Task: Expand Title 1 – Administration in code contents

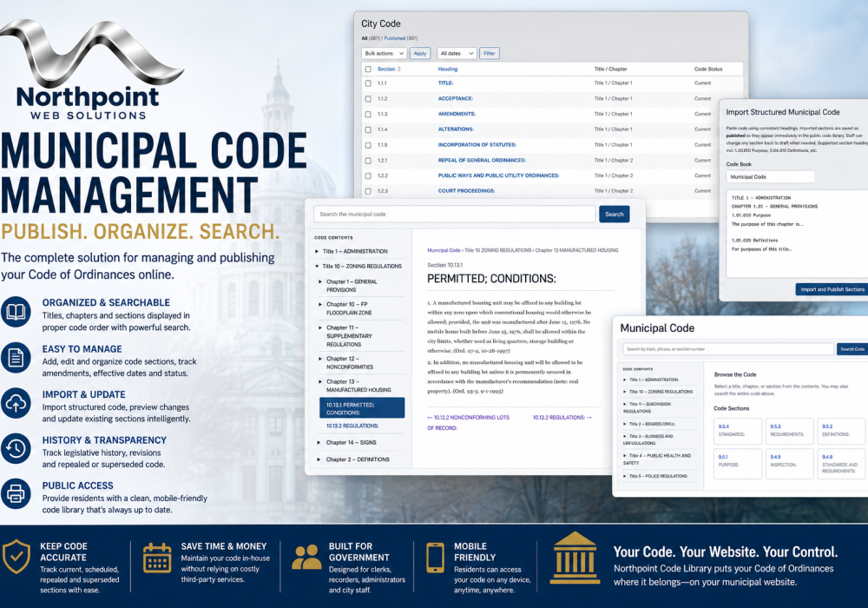Action: [x=317, y=251]
